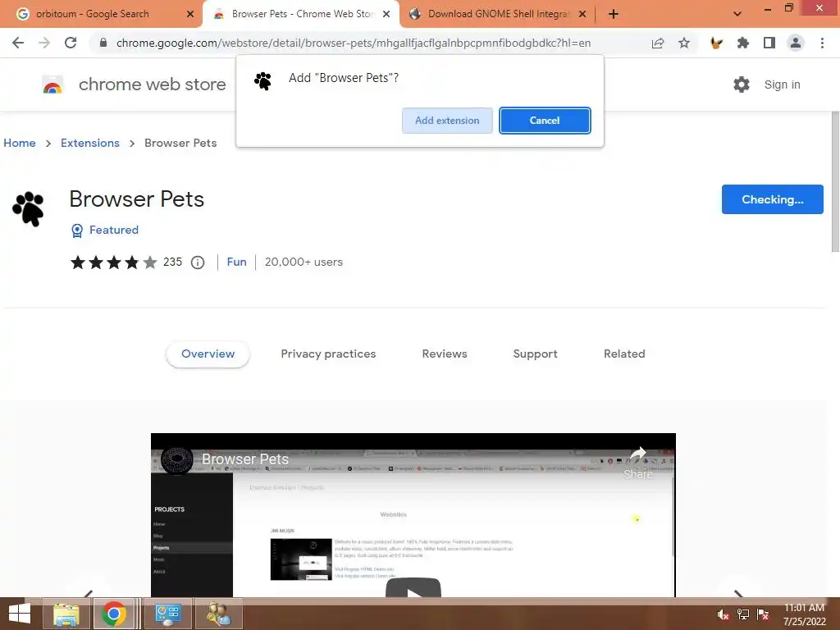Image resolution: width=840 pixels, height=630 pixels.
Task: Toggle the Chrome side panel icon
Action: coord(769,43)
